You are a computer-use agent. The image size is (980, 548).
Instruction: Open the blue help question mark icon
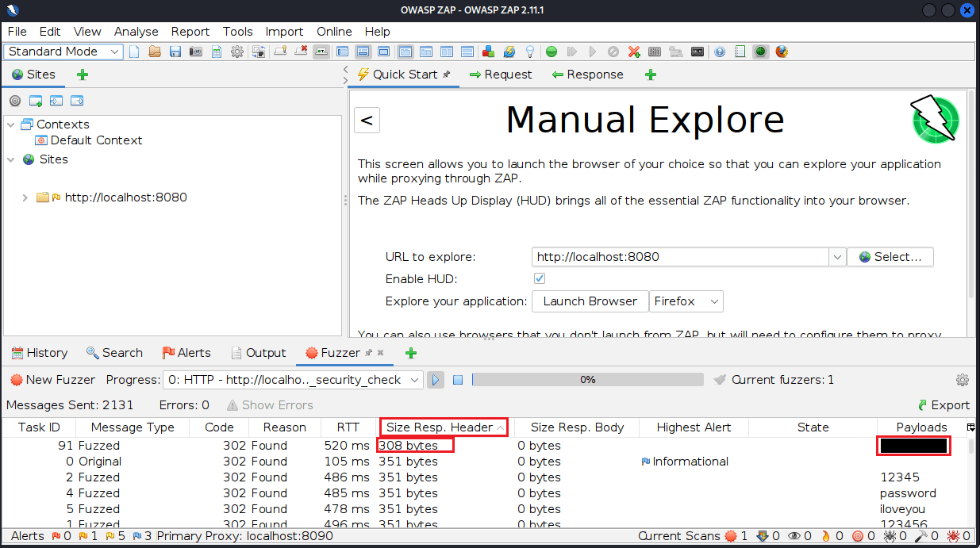click(720, 52)
